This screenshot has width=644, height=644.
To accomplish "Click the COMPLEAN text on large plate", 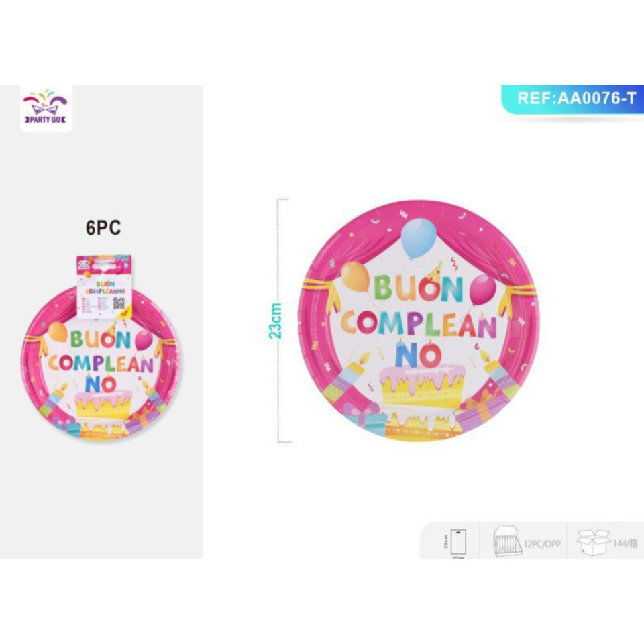I will [x=419, y=323].
